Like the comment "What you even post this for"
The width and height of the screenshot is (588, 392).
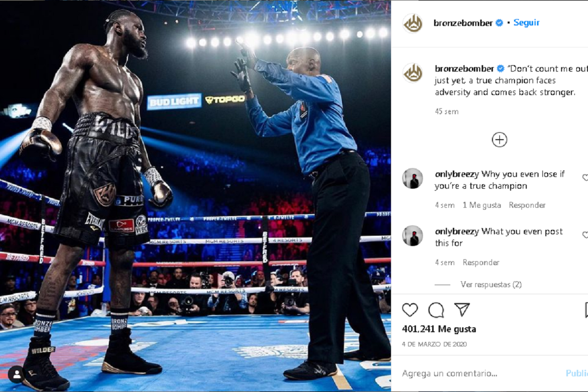586,235
